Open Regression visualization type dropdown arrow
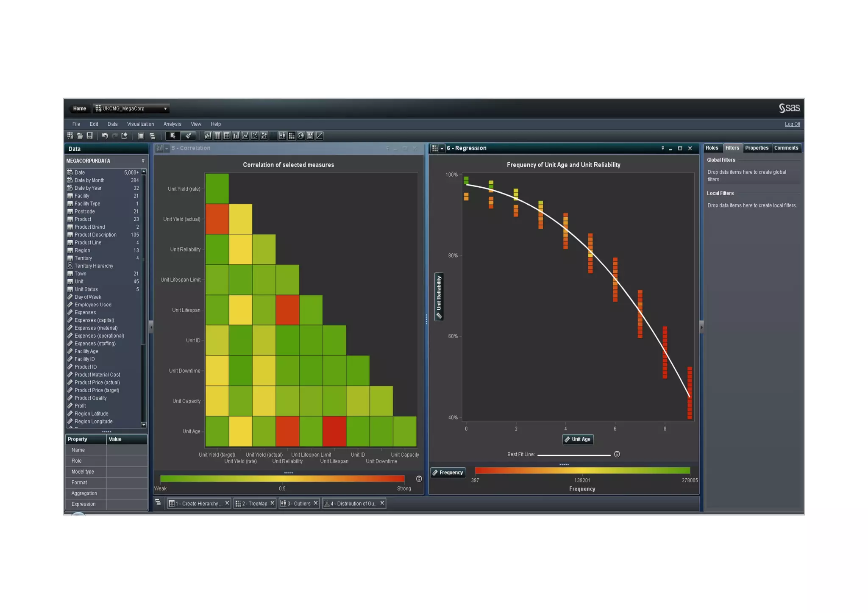Viewport: 868px width, 613px height. [442, 148]
